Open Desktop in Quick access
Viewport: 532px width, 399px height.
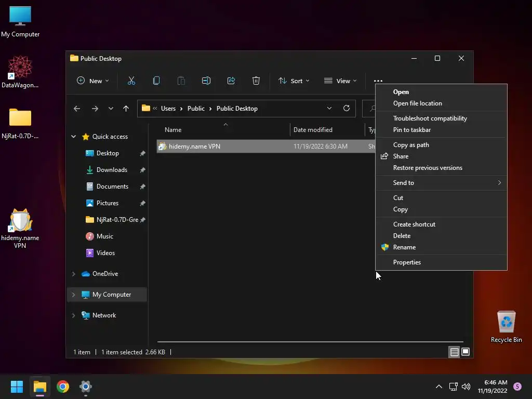pyautogui.click(x=108, y=153)
